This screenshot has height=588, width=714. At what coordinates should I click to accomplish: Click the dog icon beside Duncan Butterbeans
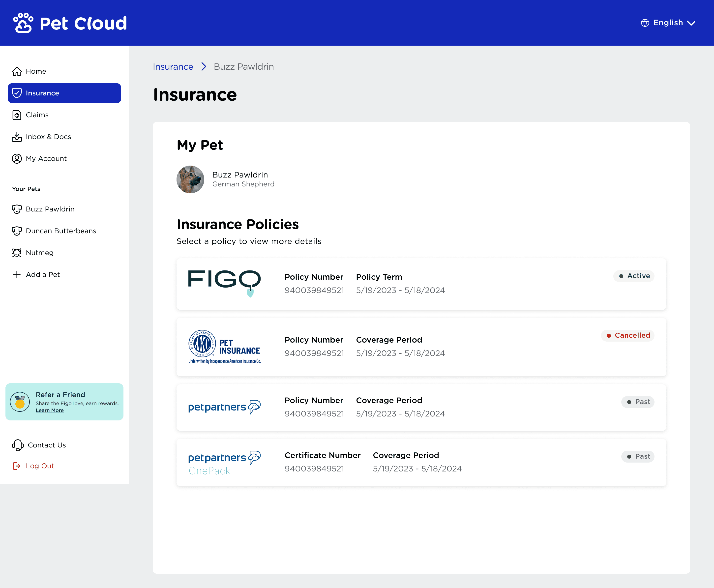tap(17, 231)
